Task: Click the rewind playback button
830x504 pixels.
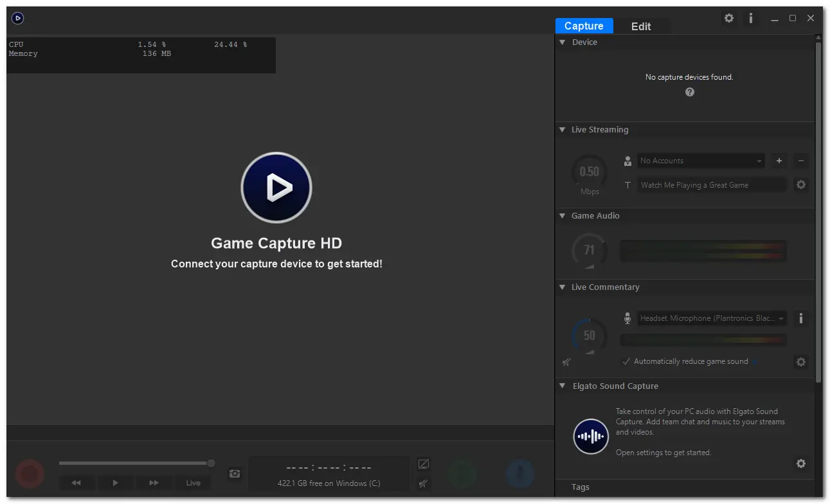Action: [x=77, y=483]
